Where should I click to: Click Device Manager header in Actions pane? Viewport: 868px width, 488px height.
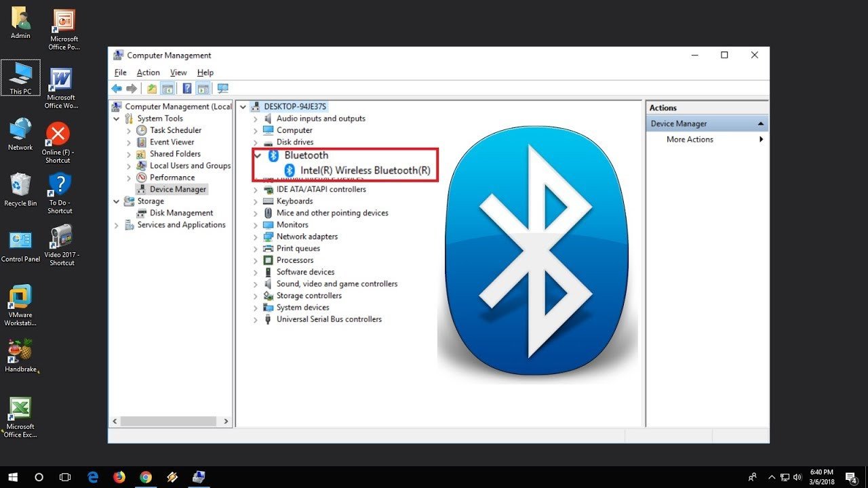[x=678, y=123]
